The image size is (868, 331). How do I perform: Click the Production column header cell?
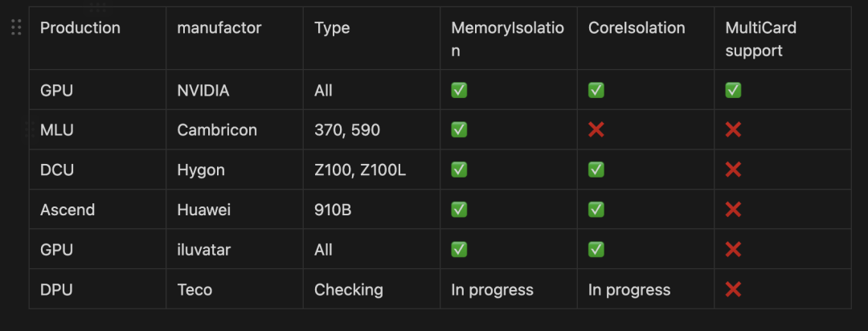(x=80, y=28)
